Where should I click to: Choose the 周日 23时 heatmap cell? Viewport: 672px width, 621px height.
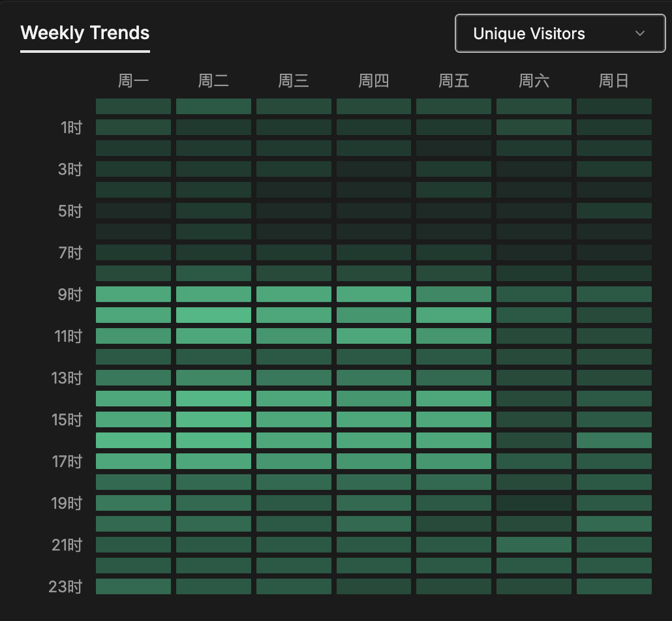click(x=614, y=586)
